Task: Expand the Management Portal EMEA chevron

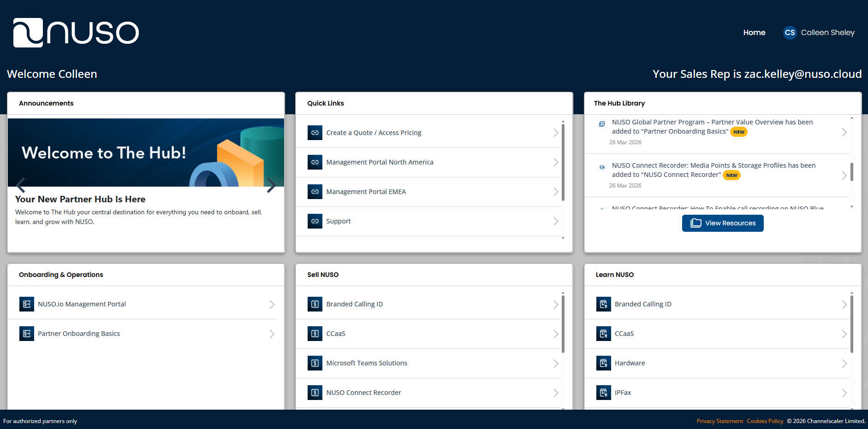Action: point(556,192)
